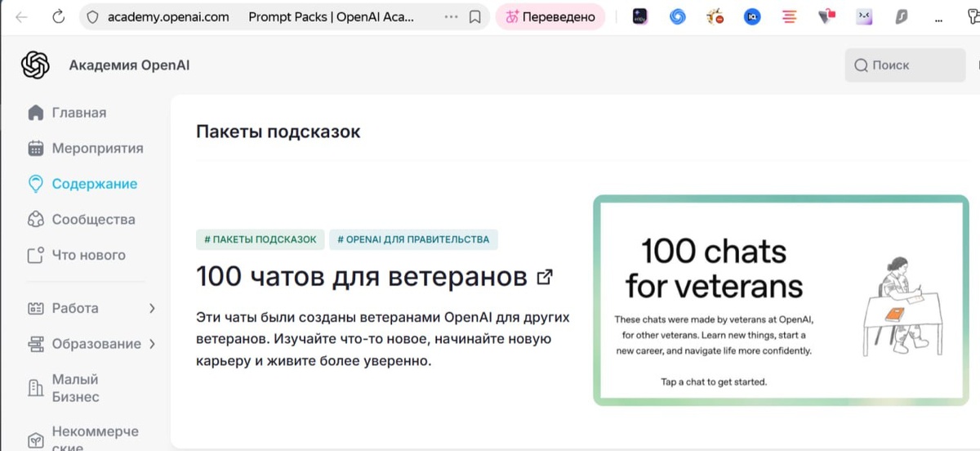Open the 100 chats for veterans thumbnail

point(781,300)
